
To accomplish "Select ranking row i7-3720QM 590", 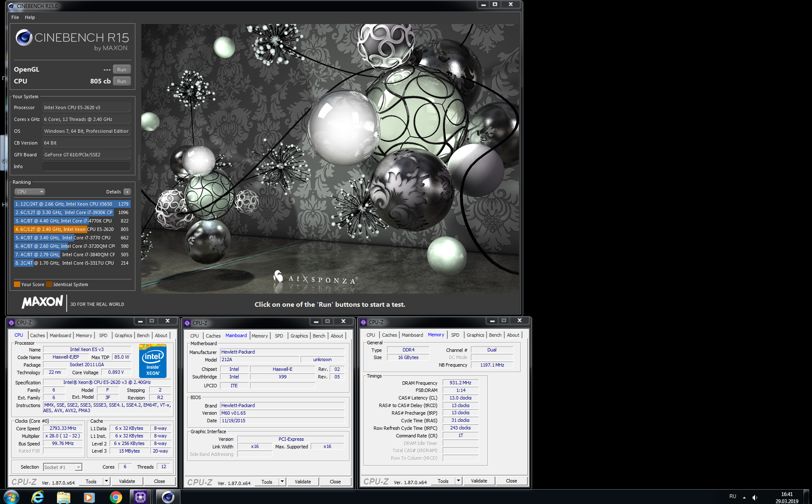I will [x=72, y=246].
